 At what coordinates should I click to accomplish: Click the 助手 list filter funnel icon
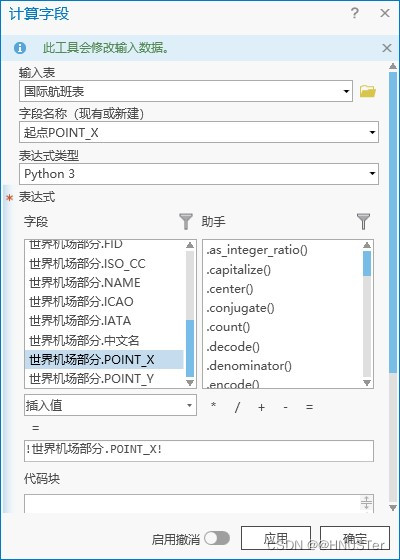[x=363, y=221]
